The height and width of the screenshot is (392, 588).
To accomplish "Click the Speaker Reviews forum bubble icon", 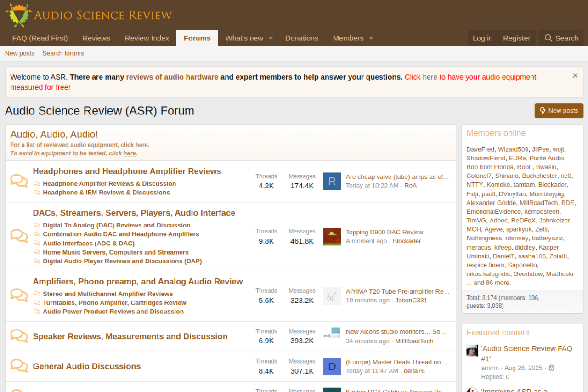I will tap(19, 336).
